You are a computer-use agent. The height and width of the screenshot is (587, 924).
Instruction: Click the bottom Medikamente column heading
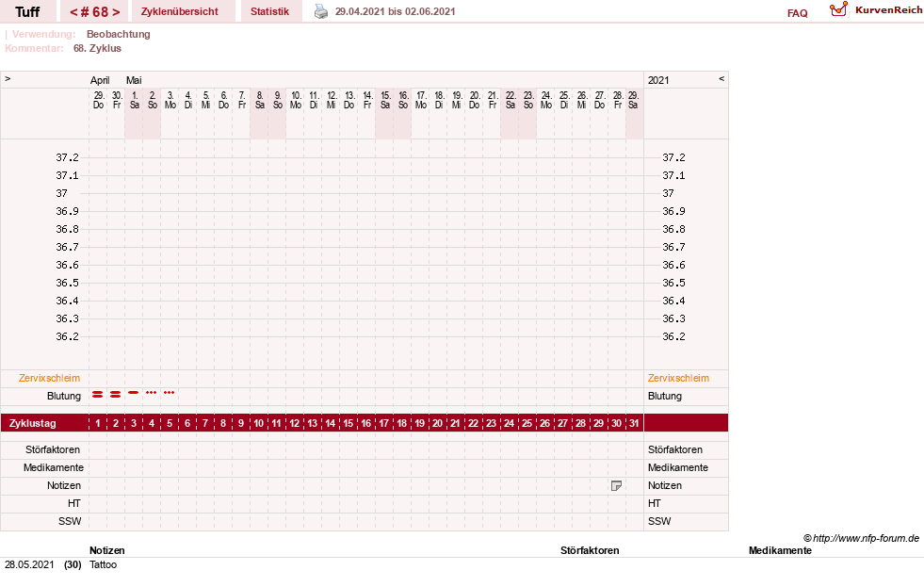click(780, 550)
